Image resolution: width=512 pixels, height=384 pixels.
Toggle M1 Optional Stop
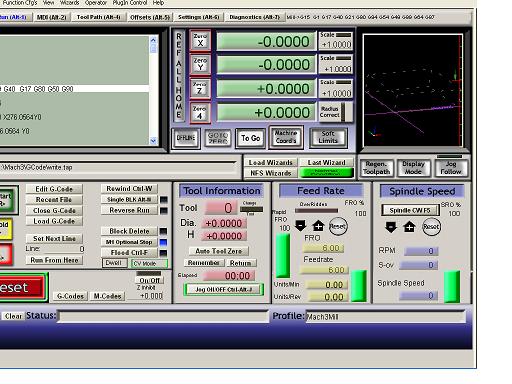click(x=129, y=242)
